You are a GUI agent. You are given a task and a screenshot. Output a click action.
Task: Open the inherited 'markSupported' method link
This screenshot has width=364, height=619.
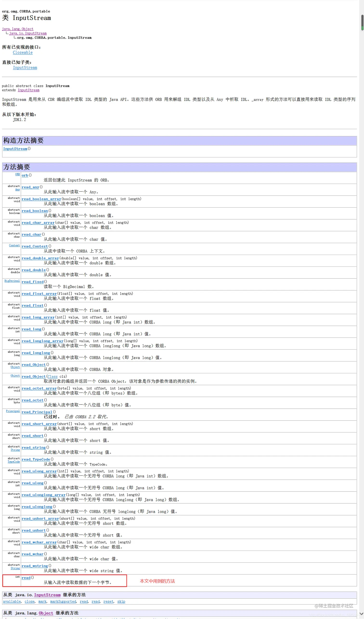click(63, 602)
